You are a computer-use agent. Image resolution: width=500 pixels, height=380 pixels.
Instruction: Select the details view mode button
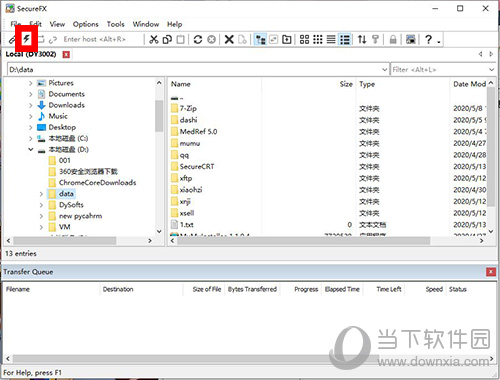tap(345, 39)
